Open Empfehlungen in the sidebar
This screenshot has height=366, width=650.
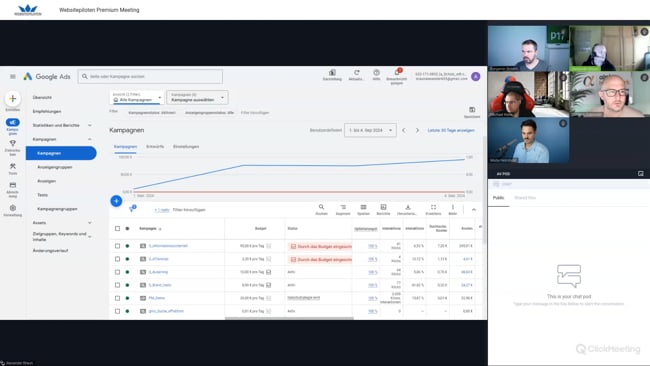[47, 111]
